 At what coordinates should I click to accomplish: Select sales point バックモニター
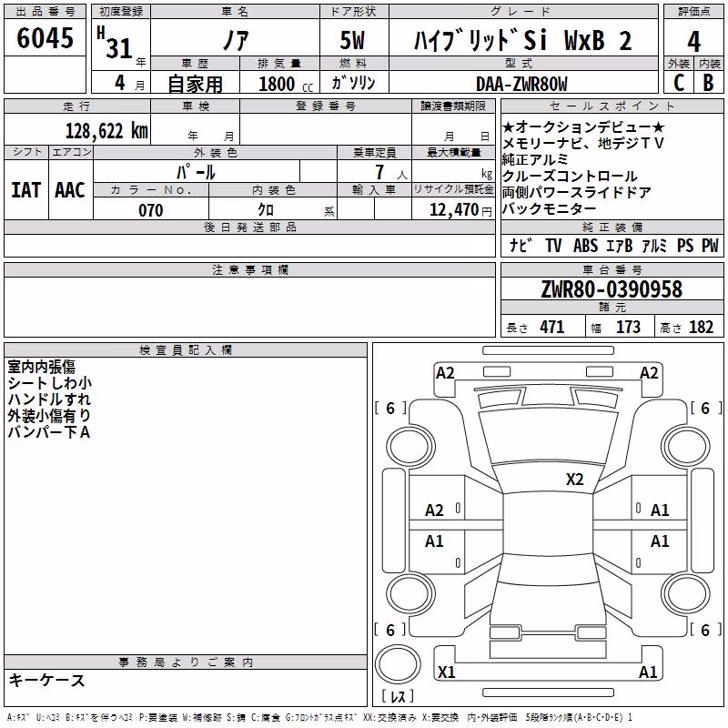click(x=550, y=209)
